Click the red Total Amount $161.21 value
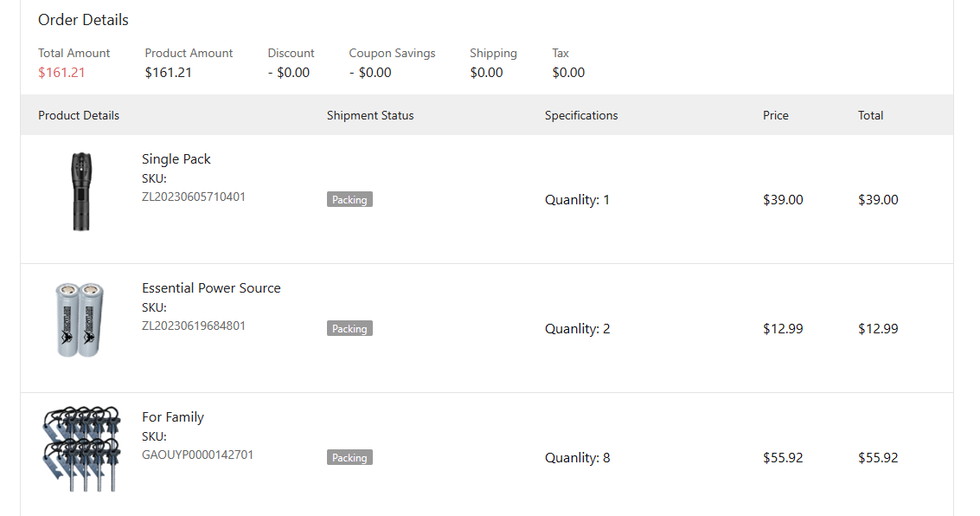 click(x=61, y=73)
